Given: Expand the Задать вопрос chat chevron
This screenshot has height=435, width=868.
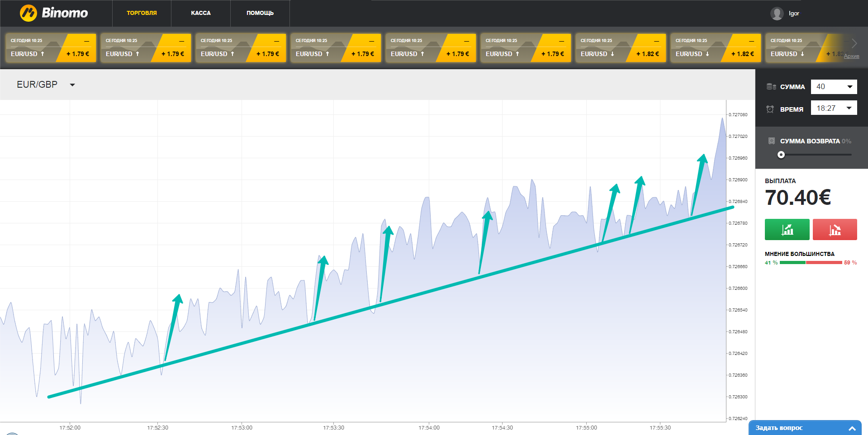Looking at the screenshot, I should pyautogui.click(x=852, y=428).
